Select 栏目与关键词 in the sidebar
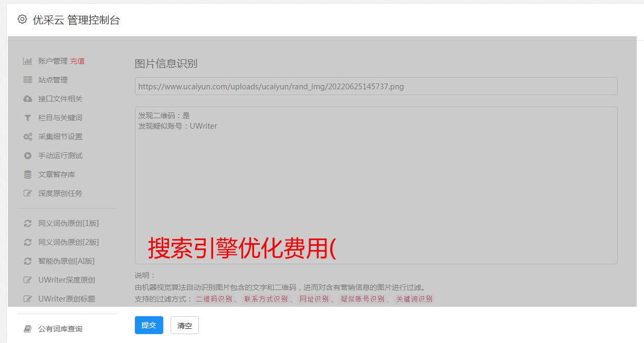644x343 pixels. point(60,118)
